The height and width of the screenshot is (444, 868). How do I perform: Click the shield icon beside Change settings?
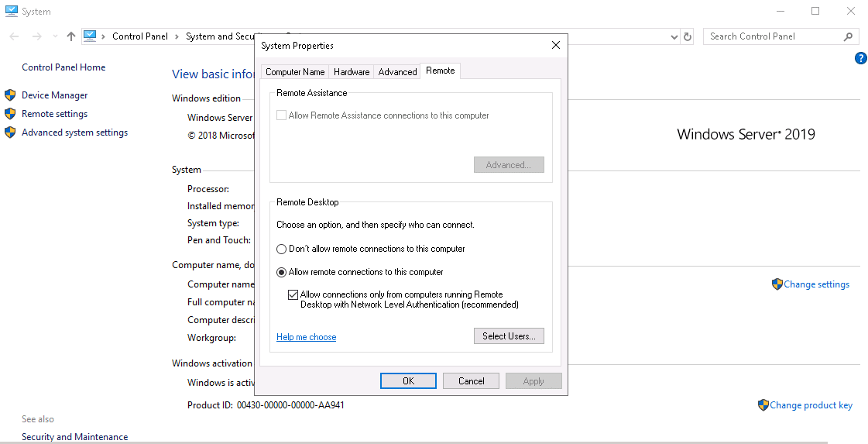(777, 284)
